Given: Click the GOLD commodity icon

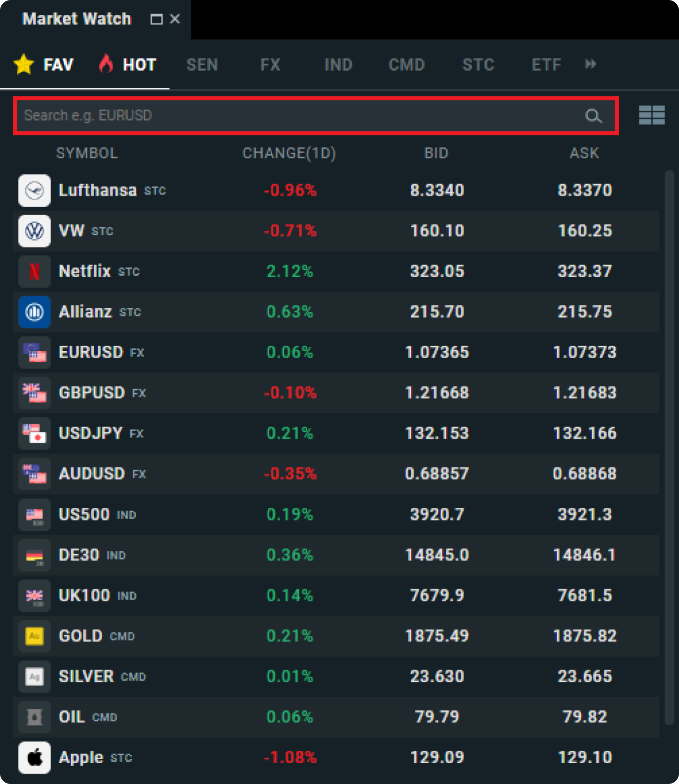Looking at the screenshot, I should 34,636.
